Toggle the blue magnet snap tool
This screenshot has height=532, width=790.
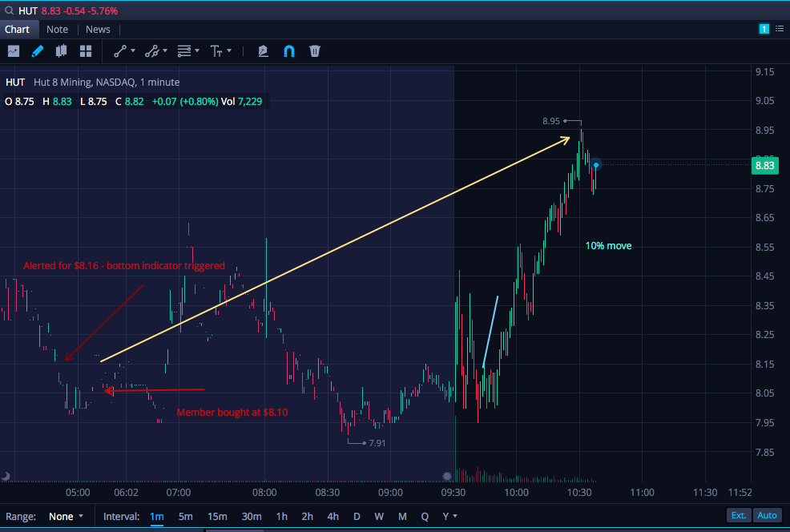pos(289,51)
